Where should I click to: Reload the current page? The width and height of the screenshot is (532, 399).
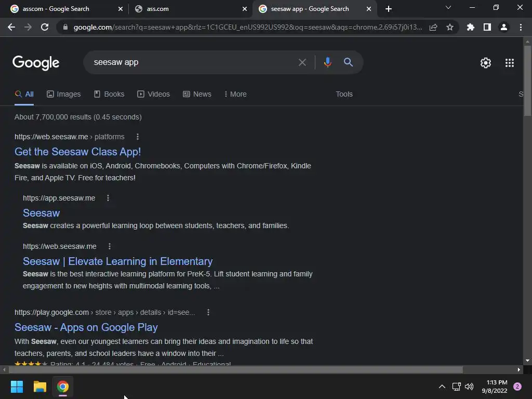coord(45,27)
